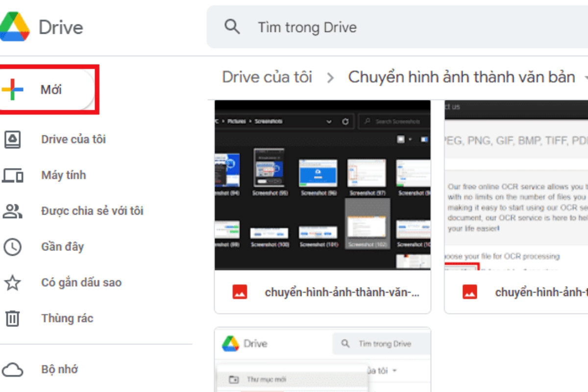Viewport: 588px width, 392px height.
Task: Click the 'Bộ nhớ' cloud icon
Action: 12,370
